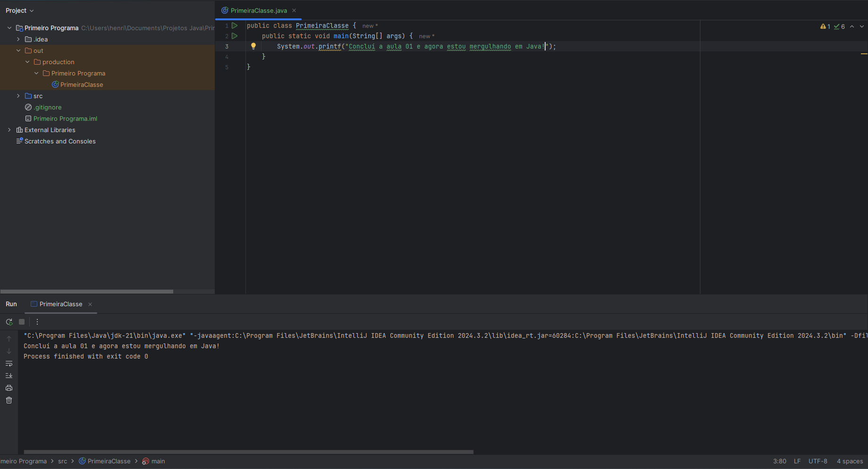Click the Down the Stack Trace arrow

[9, 351]
